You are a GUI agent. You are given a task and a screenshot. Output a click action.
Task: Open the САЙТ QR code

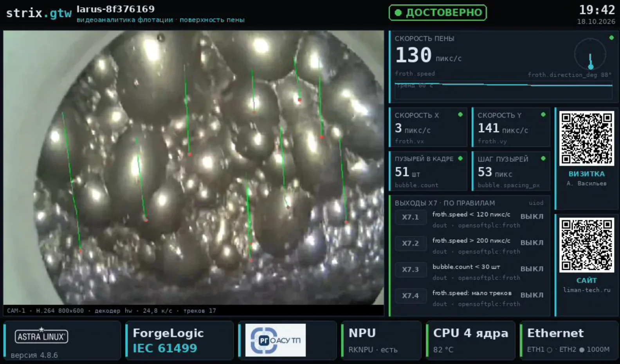[x=586, y=245]
